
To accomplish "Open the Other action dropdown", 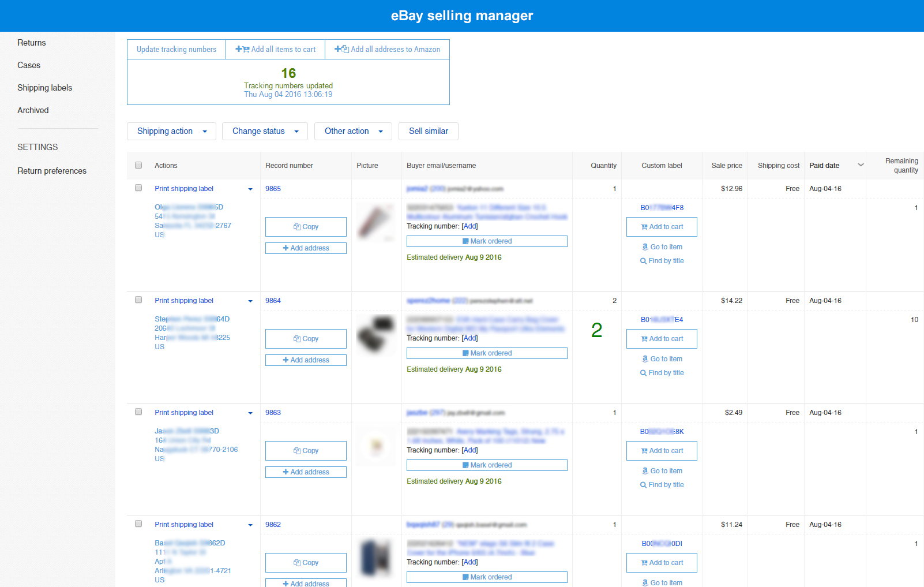I will click(353, 131).
